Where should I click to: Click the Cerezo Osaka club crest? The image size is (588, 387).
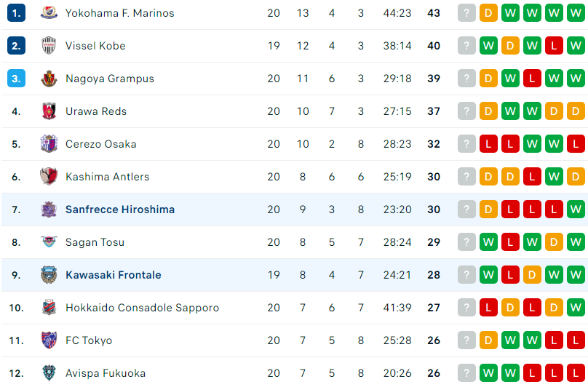[49, 144]
